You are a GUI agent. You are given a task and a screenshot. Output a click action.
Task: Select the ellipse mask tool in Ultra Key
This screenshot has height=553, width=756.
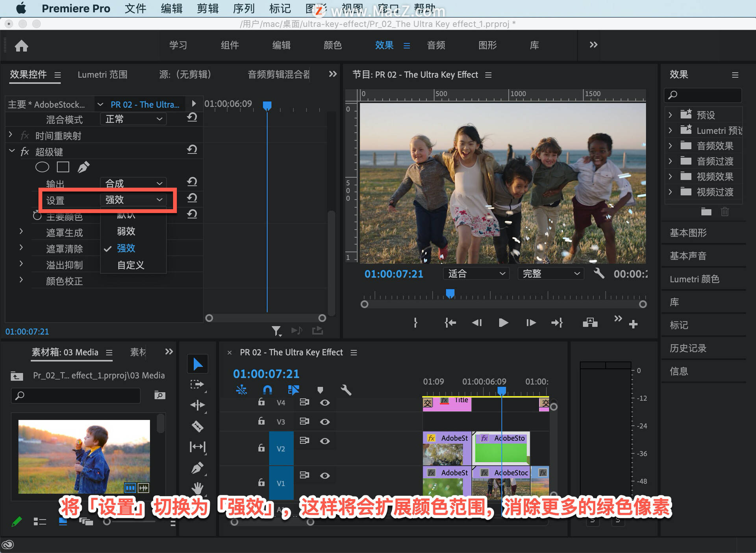42,167
